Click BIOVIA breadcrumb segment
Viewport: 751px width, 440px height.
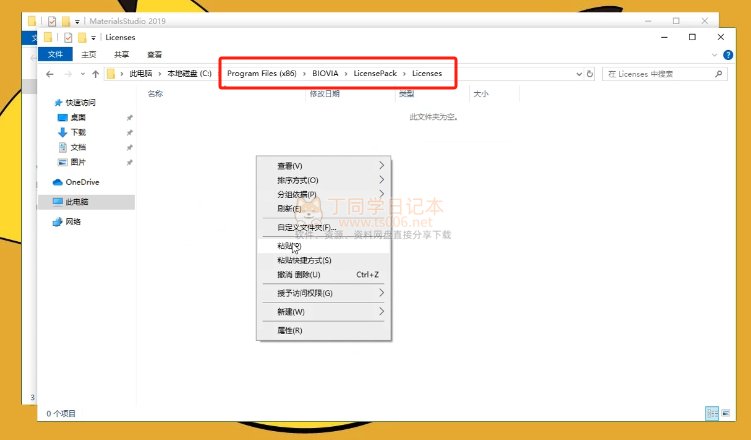325,73
